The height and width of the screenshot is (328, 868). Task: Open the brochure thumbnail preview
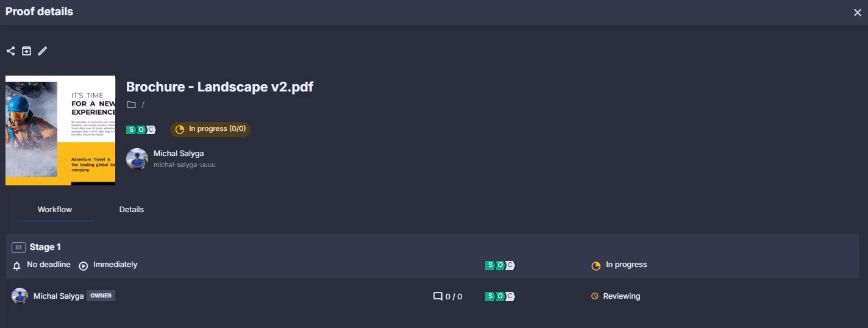[x=60, y=130]
